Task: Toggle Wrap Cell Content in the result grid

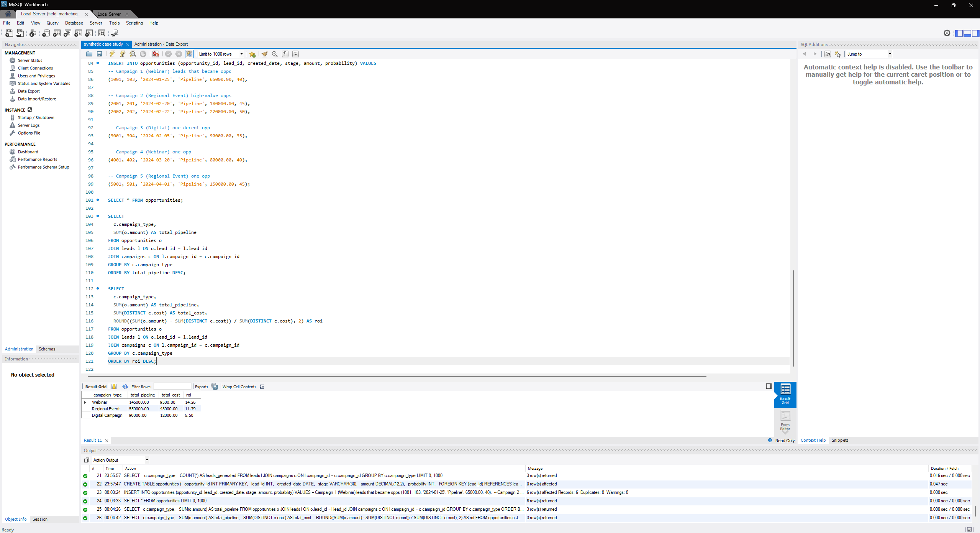Action: (262, 387)
